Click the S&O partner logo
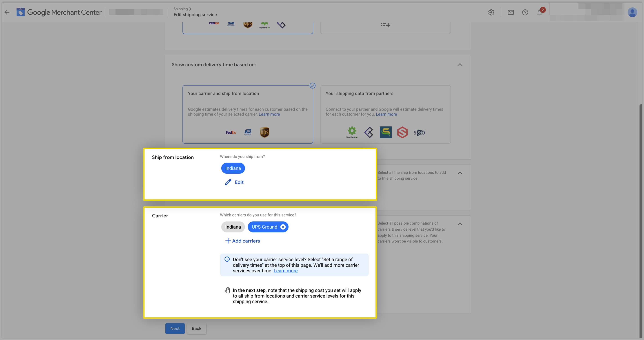Viewport: 644px width, 340px height. pos(419,133)
